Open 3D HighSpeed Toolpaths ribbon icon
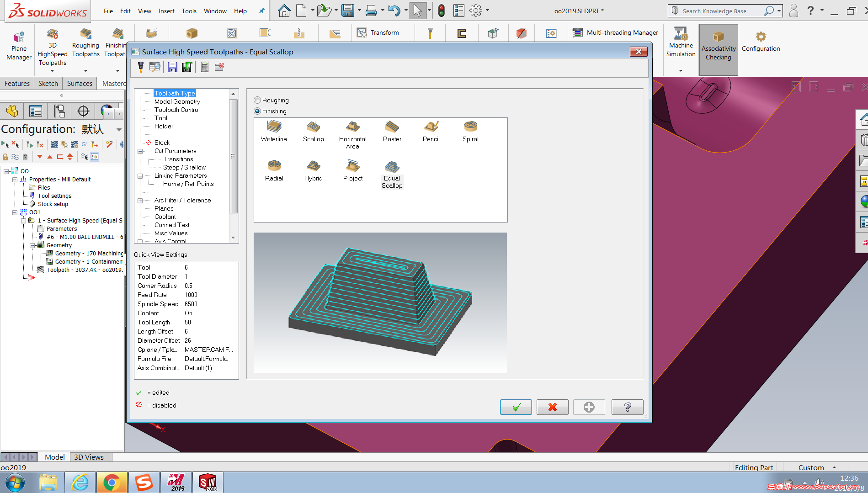Viewport: 868px width, 493px height. 52,47
